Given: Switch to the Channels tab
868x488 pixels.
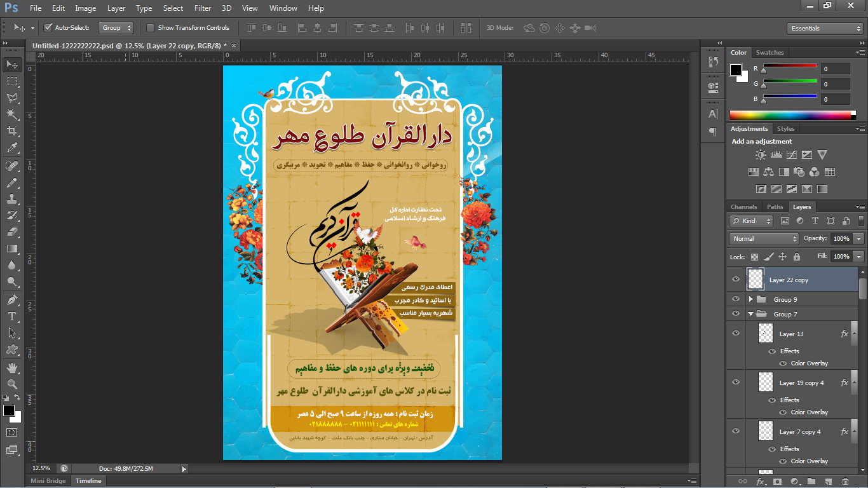Looking at the screenshot, I should coord(743,207).
